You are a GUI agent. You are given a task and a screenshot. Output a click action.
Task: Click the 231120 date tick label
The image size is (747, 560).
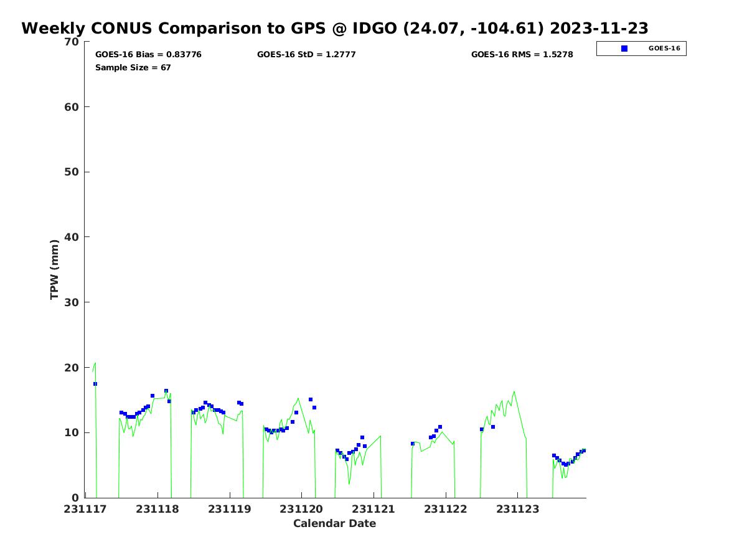click(x=301, y=509)
